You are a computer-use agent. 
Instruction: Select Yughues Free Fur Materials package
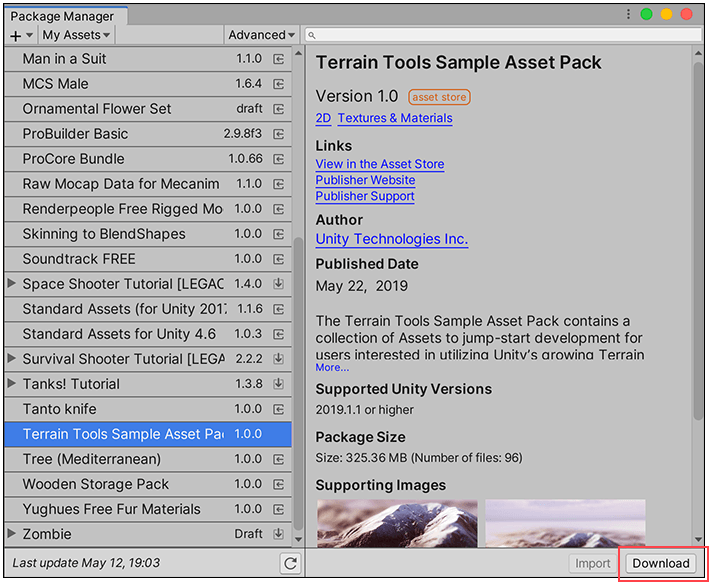(148, 509)
